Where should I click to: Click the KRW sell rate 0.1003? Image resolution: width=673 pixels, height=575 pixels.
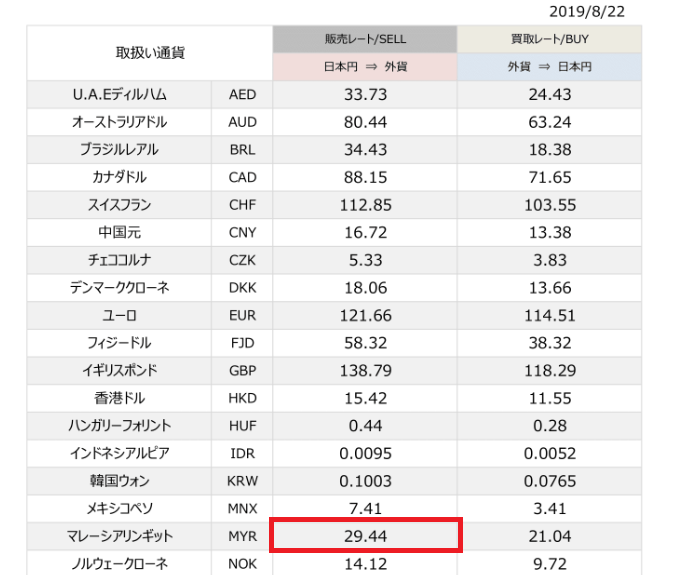(x=365, y=481)
